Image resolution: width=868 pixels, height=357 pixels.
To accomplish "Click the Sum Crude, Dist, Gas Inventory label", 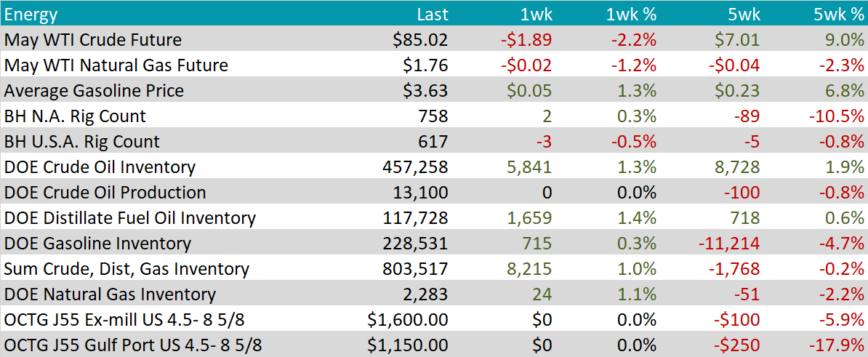I will click(126, 269).
